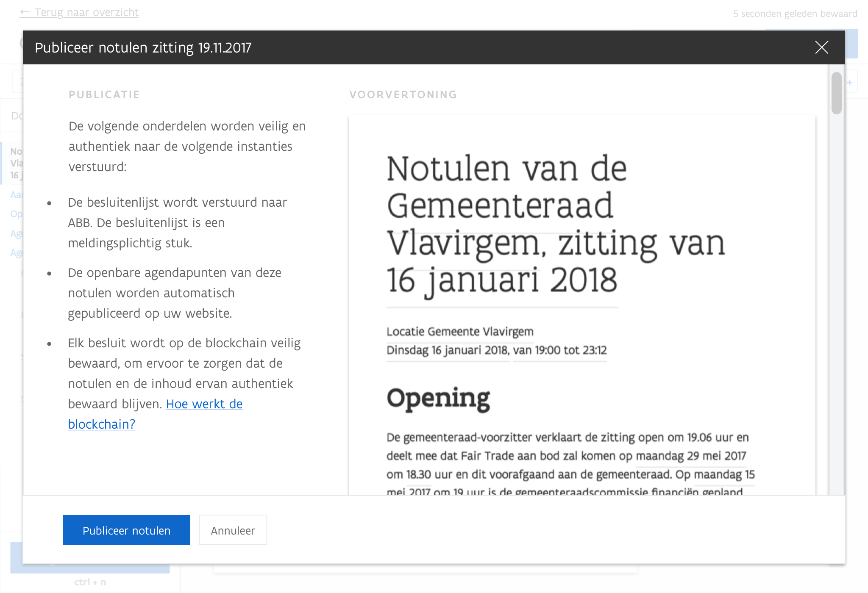Click the Publiceer notulen button
The width and height of the screenshot is (868, 593).
pos(126,530)
